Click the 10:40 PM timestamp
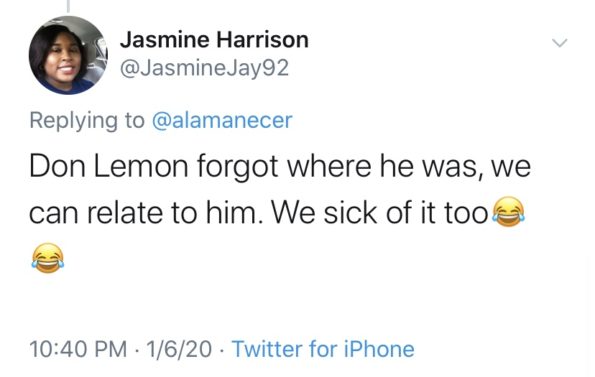Screen dimensions: 595x377 (78, 349)
